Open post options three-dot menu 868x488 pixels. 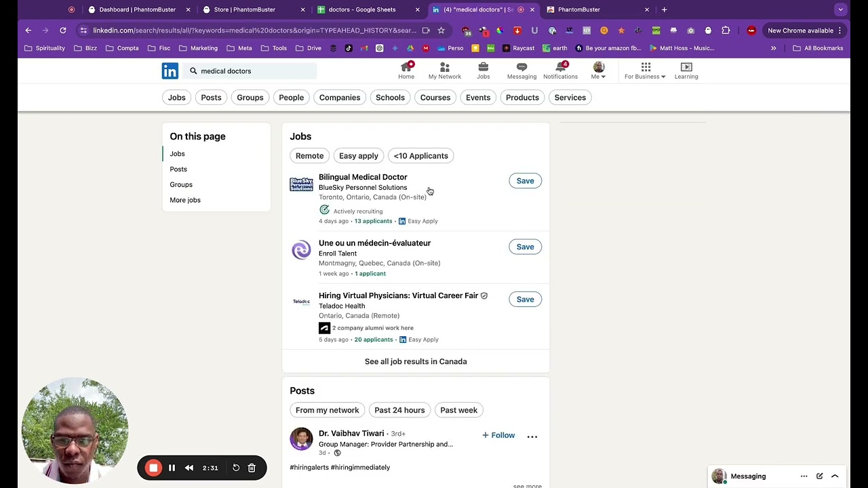pos(532,436)
